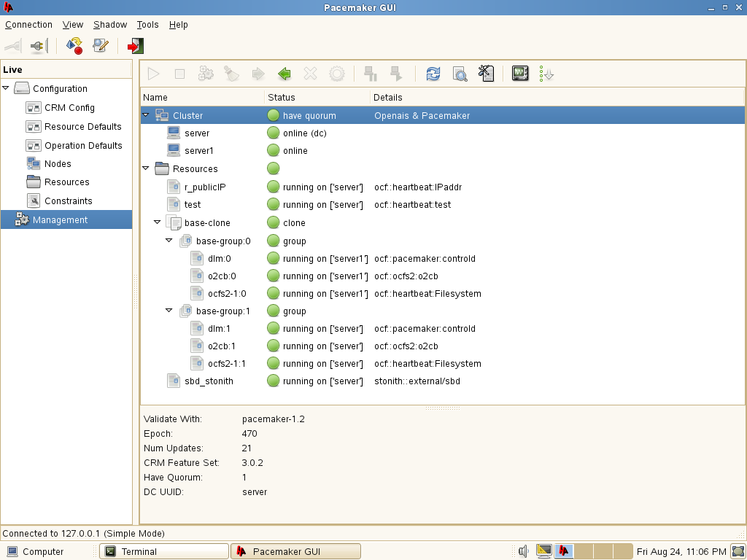Collapse the base-group:0 expander
The height and width of the screenshot is (560, 747).
169,241
